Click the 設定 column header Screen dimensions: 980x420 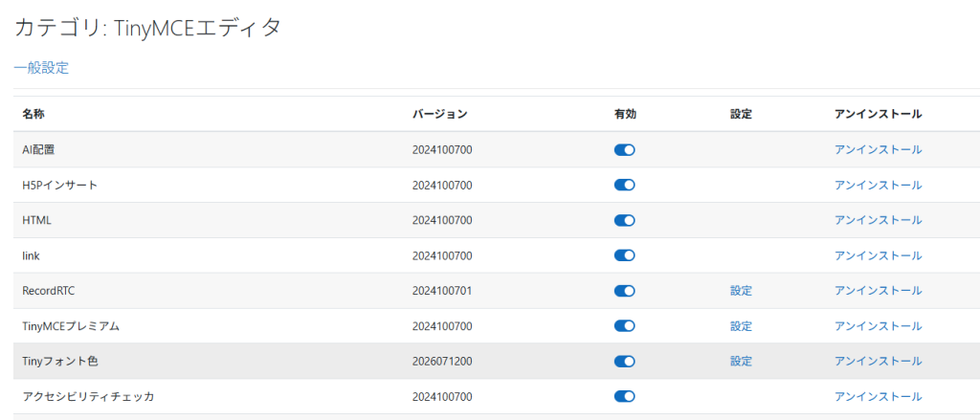point(741,115)
